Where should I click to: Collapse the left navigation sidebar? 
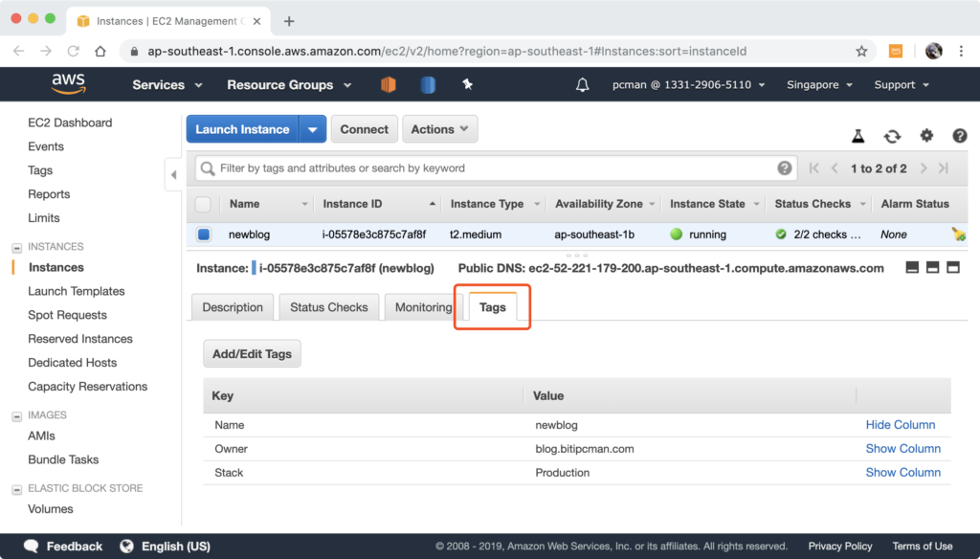point(174,174)
